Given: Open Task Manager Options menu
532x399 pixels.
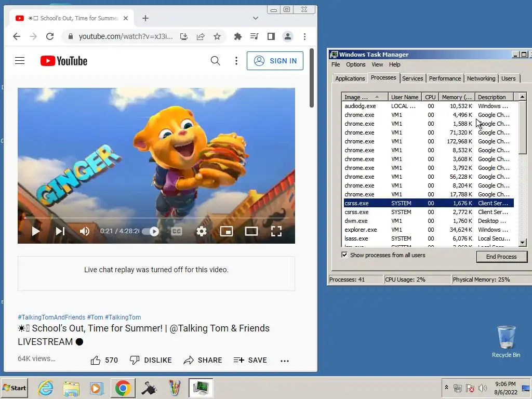Looking at the screenshot, I should (355, 64).
